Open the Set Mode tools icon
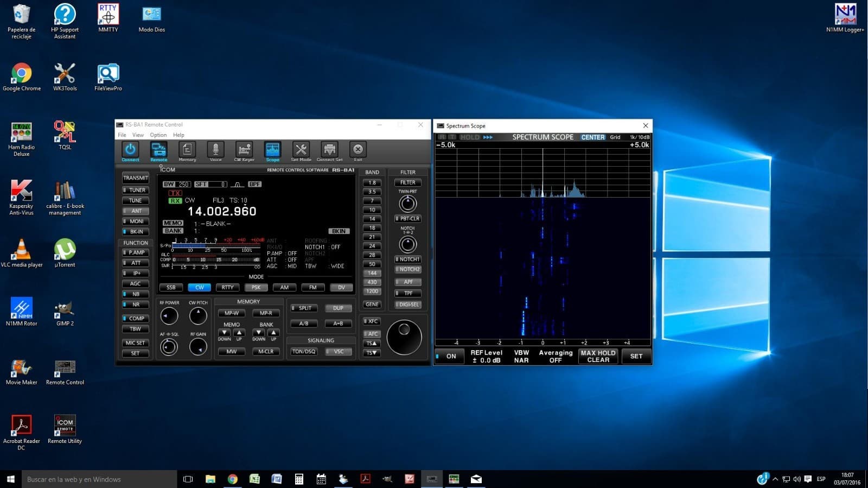 coord(301,150)
